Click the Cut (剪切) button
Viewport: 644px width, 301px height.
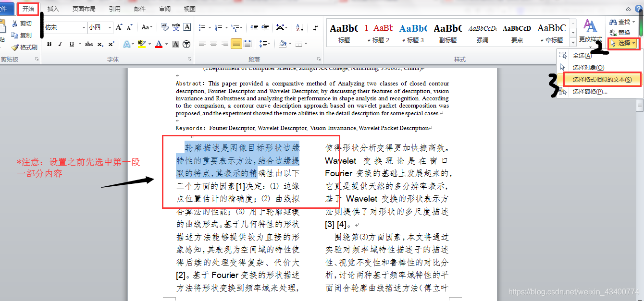pyautogui.click(x=22, y=24)
